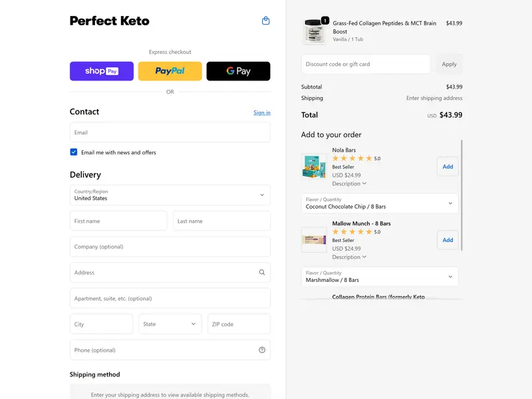Open Nola Bars Flavor / Quantity dropdown
The width and height of the screenshot is (532, 399).
[379, 203]
